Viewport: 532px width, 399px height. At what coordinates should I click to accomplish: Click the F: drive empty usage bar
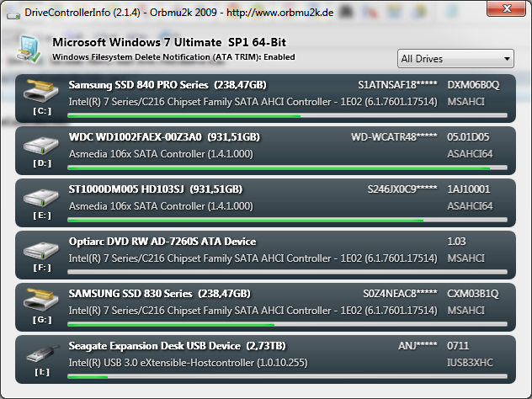pyautogui.click(x=287, y=272)
